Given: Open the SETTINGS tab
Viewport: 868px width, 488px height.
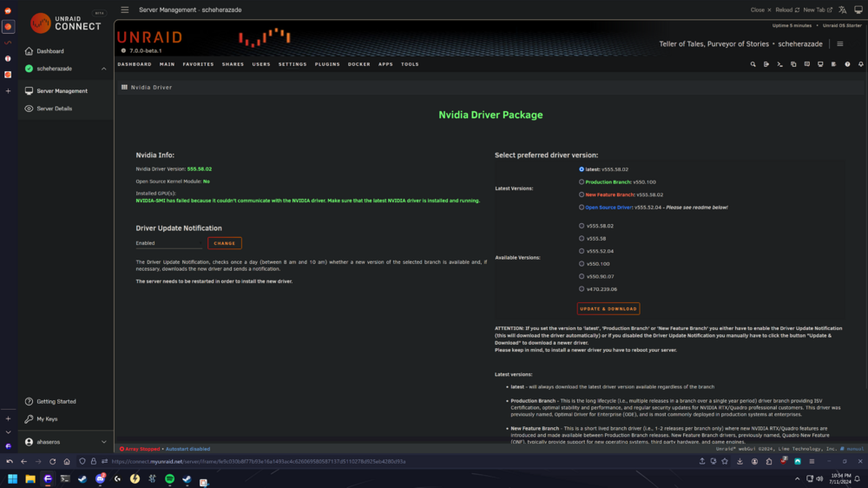Looking at the screenshot, I should 293,64.
